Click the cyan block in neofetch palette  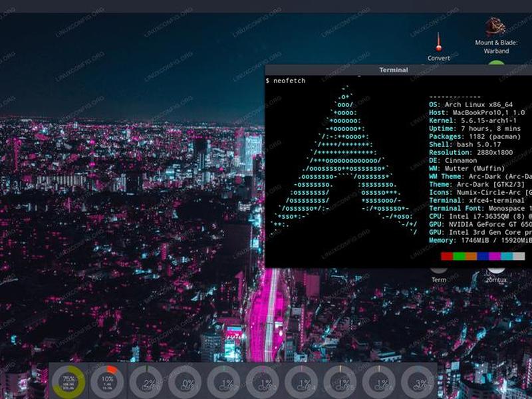(x=507, y=256)
